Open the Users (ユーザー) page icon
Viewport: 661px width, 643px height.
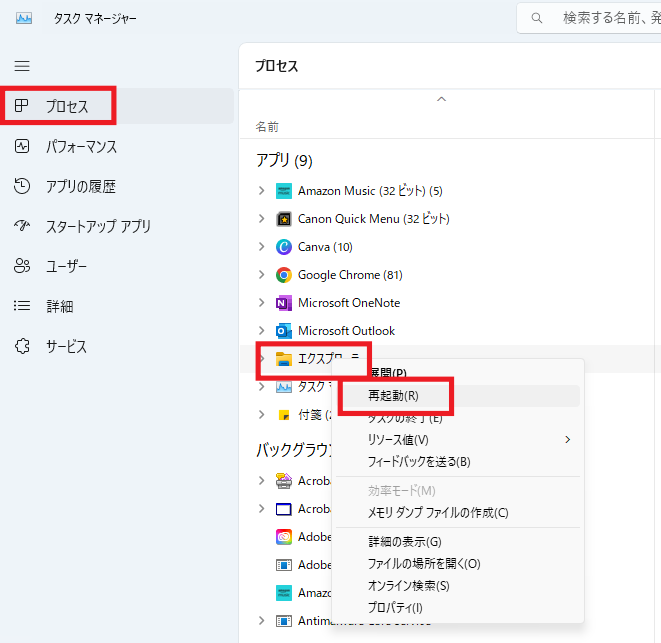pyautogui.click(x=22, y=266)
